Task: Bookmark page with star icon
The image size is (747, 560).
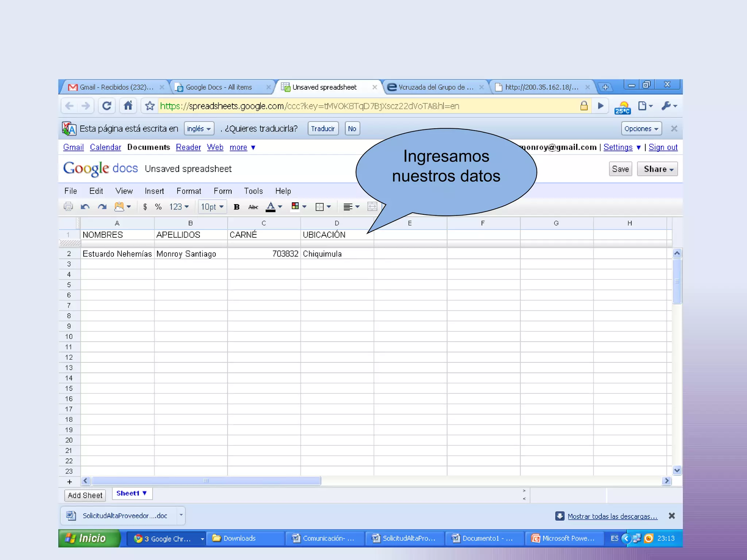Action: click(x=150, y=106)
